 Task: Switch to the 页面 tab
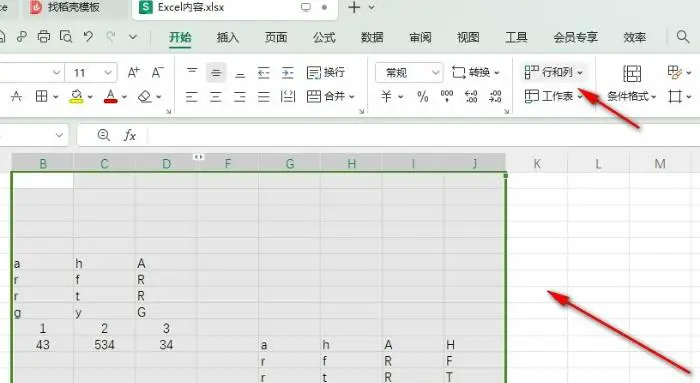276,37
